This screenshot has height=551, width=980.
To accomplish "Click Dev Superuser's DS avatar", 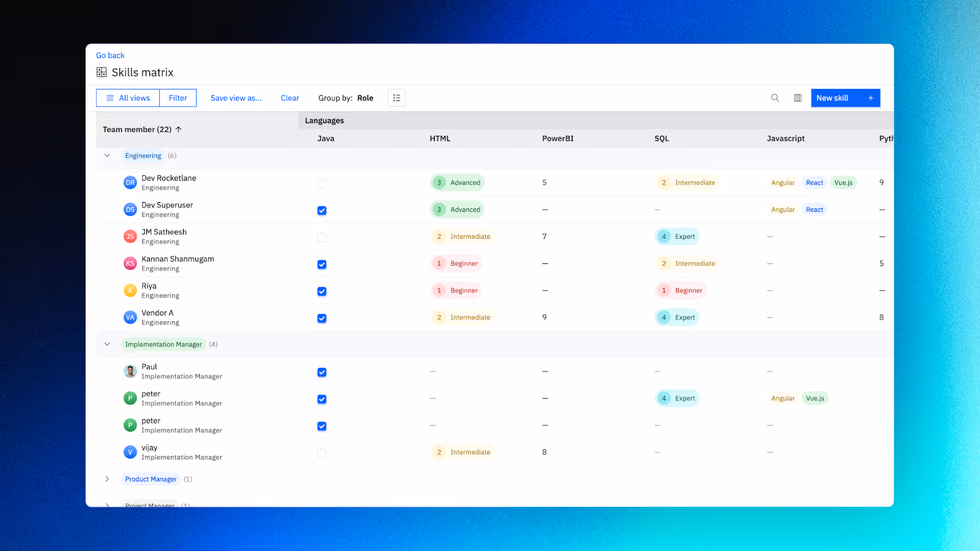I will (130, 209).
